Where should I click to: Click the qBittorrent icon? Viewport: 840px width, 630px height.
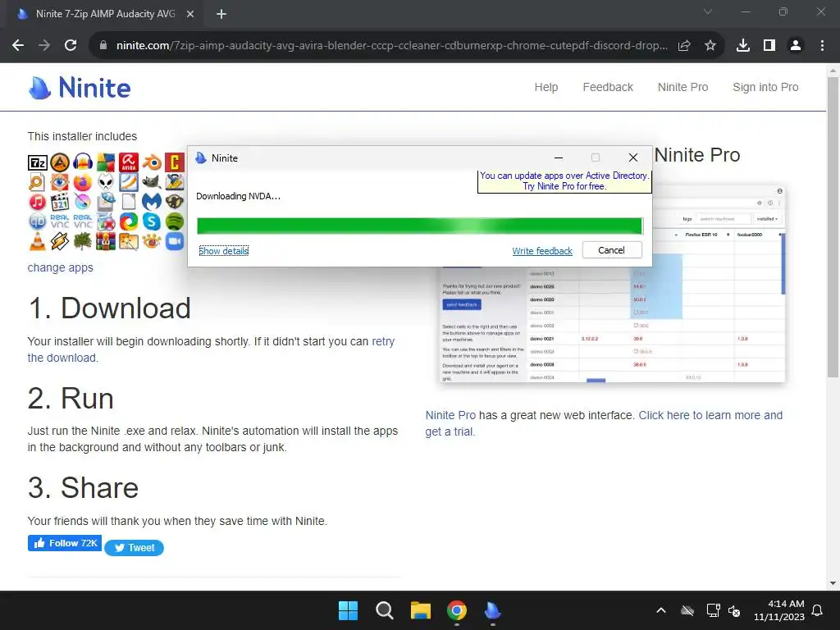pyautogui.click(x=38, y=221)
